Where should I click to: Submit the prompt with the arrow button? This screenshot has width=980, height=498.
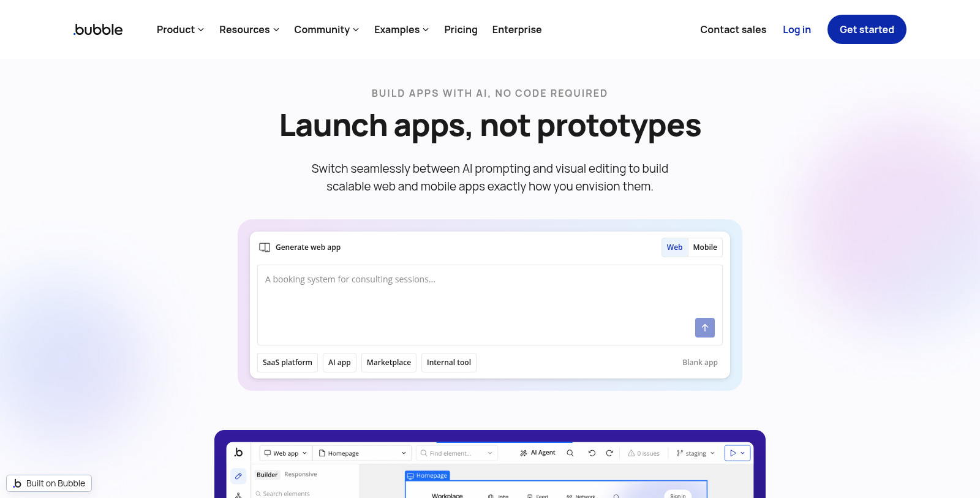pyautogui.click(x=704, y=328)
